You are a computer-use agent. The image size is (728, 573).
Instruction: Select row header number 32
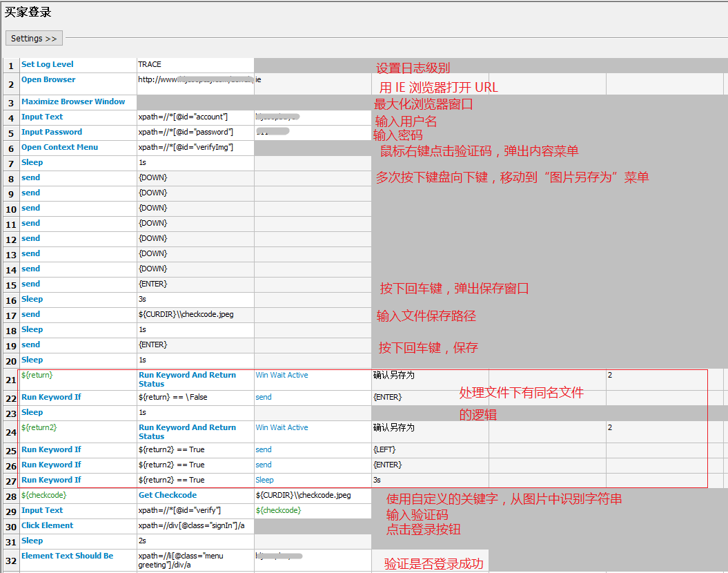[x=11, y=561]
